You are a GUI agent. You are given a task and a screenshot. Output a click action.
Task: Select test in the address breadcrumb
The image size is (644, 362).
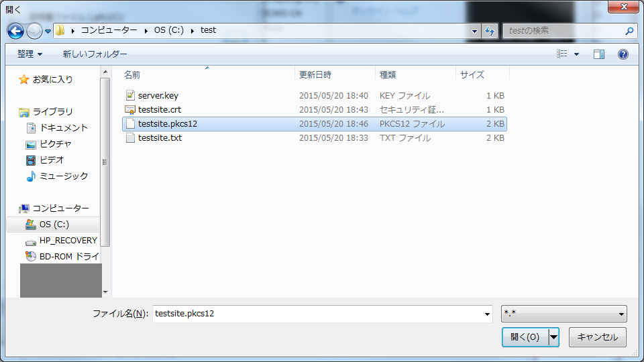tap(208, 30)
